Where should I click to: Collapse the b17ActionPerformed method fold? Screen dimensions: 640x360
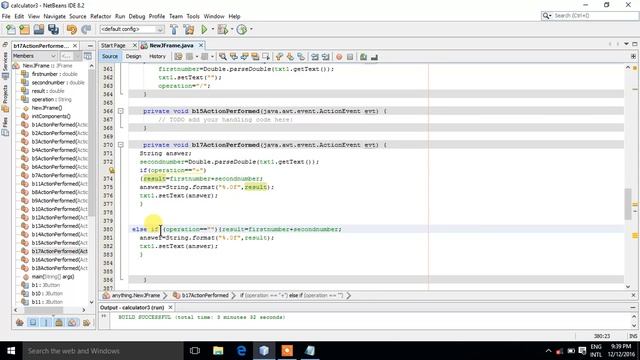(x=120, y=145)
